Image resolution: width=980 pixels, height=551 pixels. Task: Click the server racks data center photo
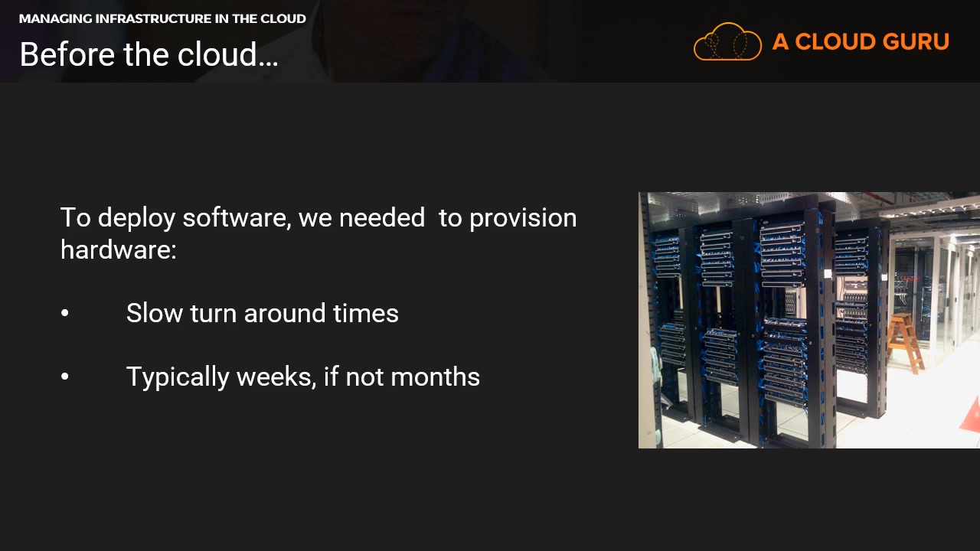click(x=809, y=320)
